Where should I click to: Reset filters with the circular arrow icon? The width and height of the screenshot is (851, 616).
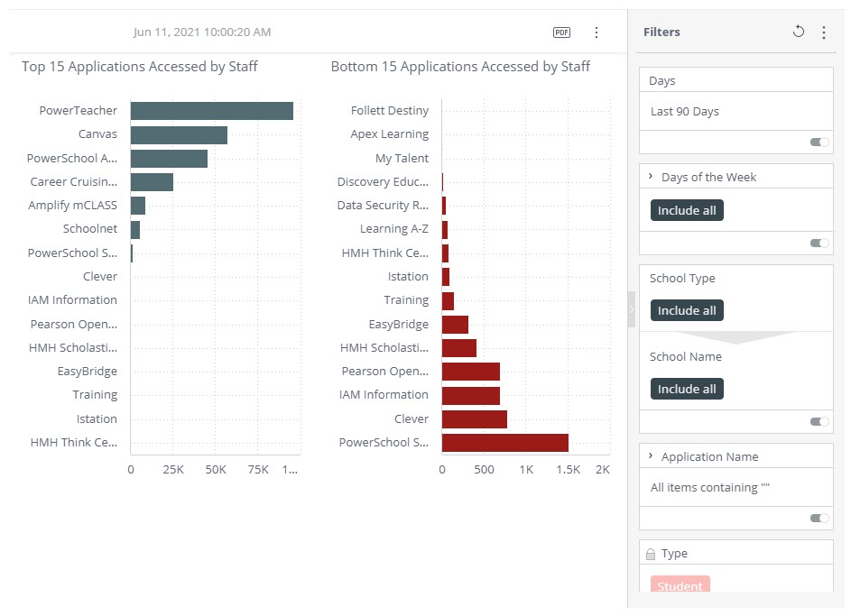[799, 32]
